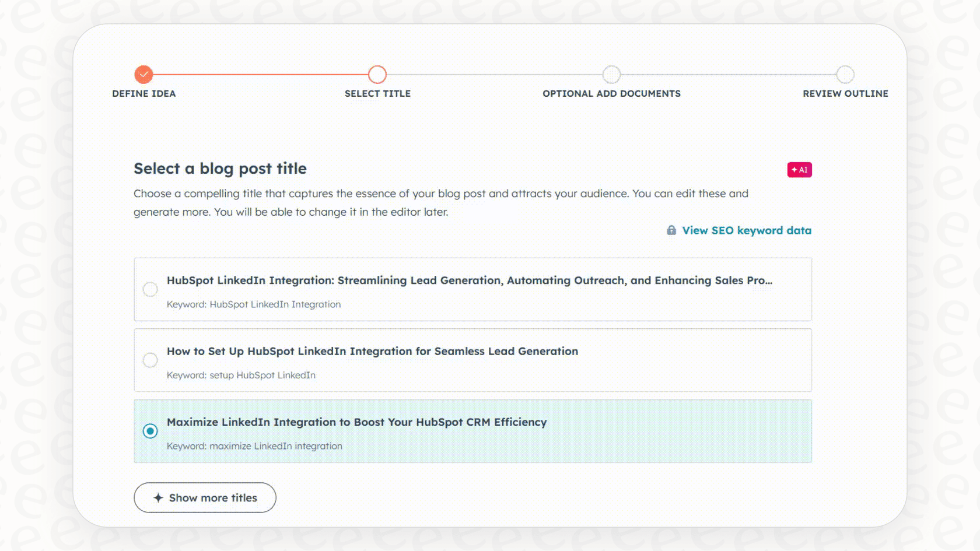The width and height of the screenshot is (980, 551).
Task: Click the Show more titles button
Action: point(205,497)
